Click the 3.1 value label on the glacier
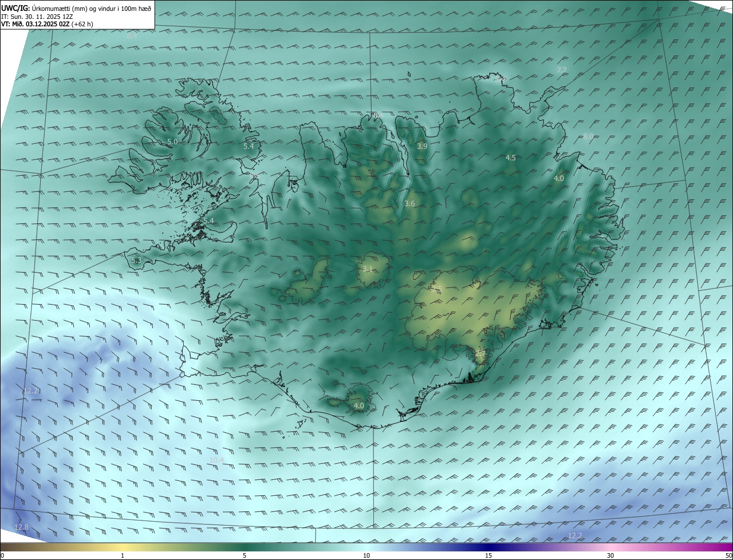The width and height of the screenshot is (733, 560). [x=368, y=269]
